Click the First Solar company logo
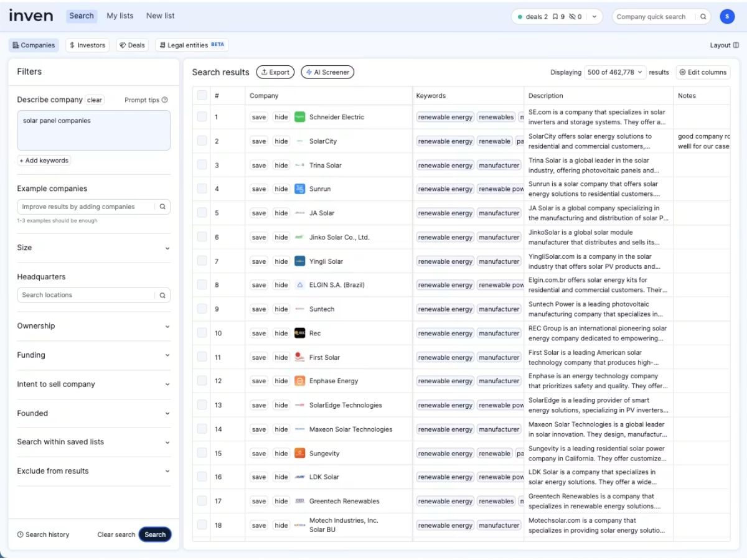The width and height of the screenshot is (747, 560). 299,357
